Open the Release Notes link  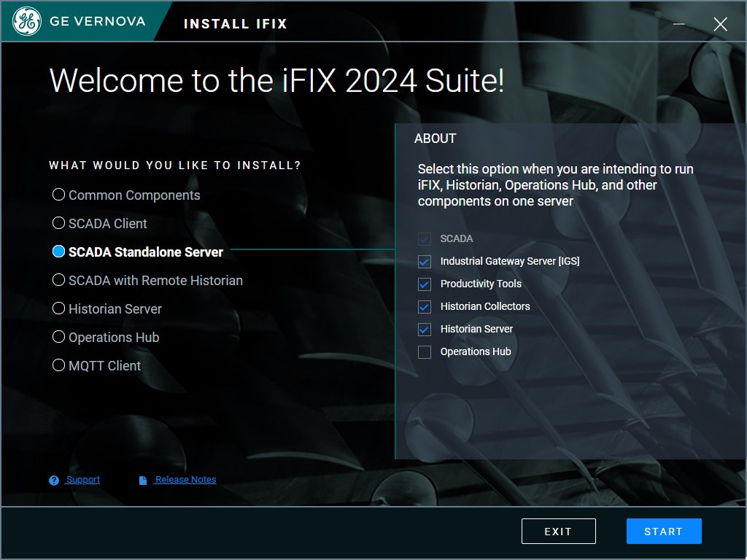click(185, 480)
